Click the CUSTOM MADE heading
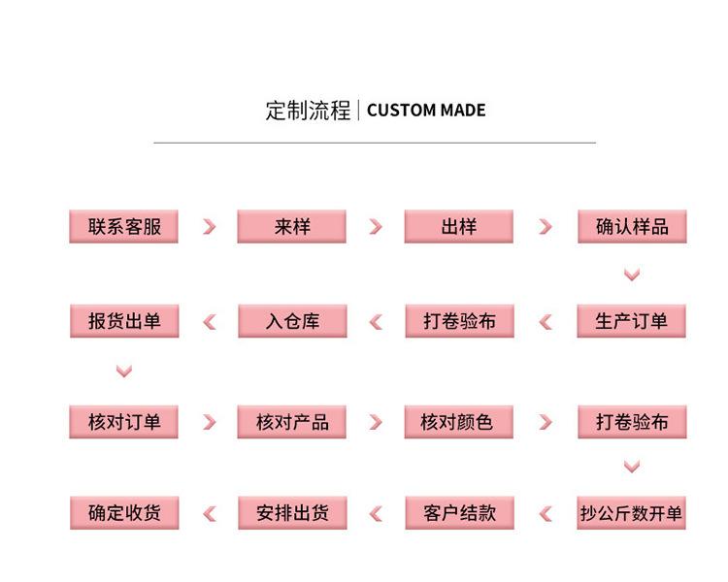This screenshot has height=582, width=728. coord(426,111)
